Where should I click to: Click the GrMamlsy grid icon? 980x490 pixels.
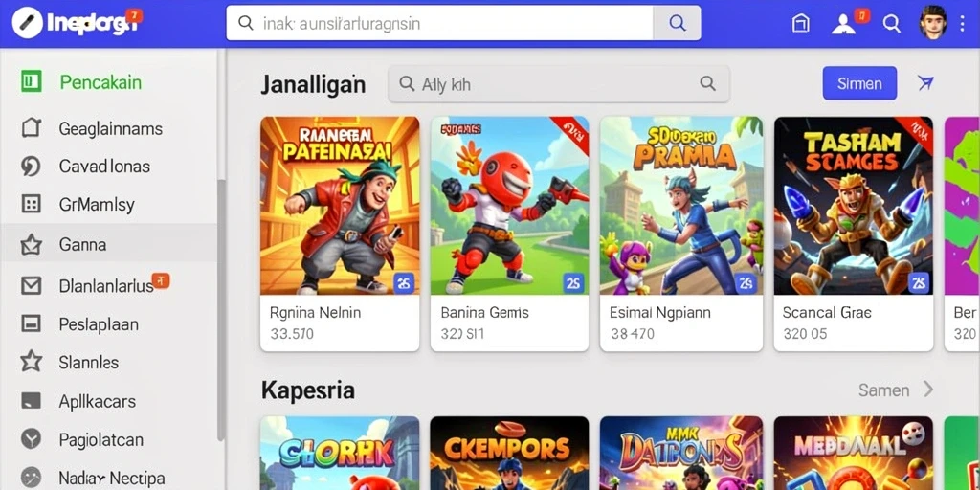coord(31,204)
